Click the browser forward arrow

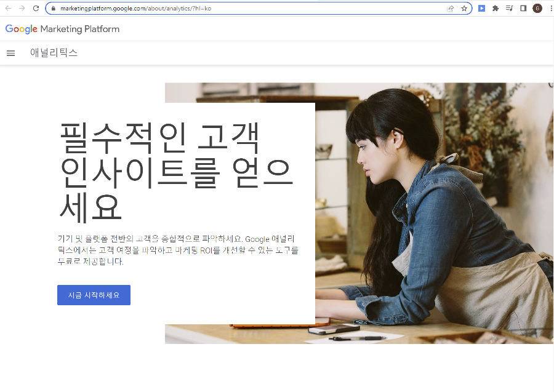click(22, 8)
